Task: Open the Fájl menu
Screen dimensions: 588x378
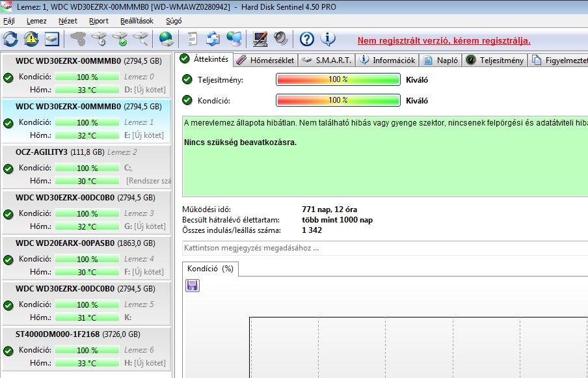Action: tap(9, 21)
